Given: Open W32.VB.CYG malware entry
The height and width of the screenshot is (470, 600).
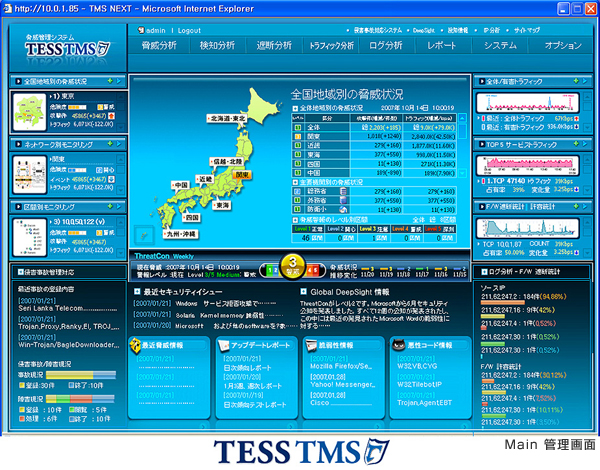Looking at the screenshot, I should click(x=417, y=366).
